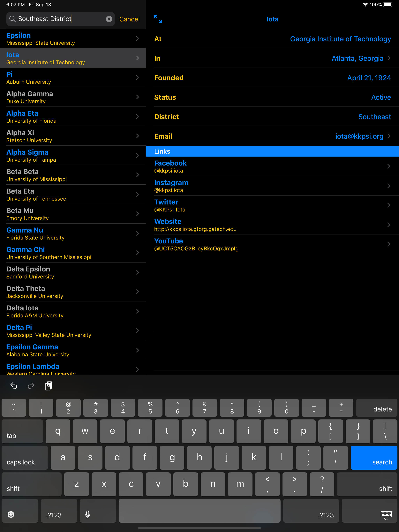The image size is (399, 532).
Task: Open Atlanta, Georgia location chevron
Action: click(389, 58)
